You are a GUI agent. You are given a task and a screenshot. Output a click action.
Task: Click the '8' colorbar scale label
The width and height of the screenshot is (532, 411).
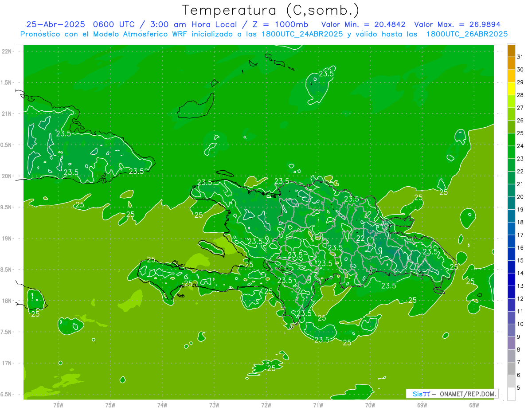(x=519, y=349)
